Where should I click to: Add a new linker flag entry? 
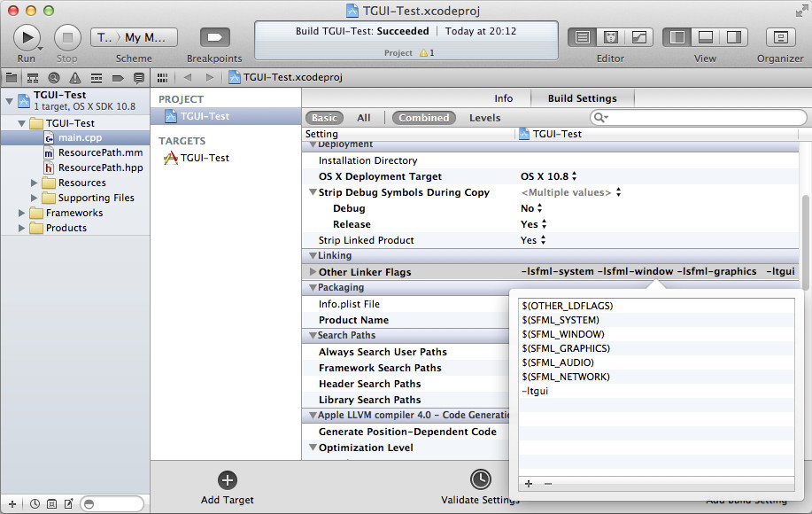529,484
